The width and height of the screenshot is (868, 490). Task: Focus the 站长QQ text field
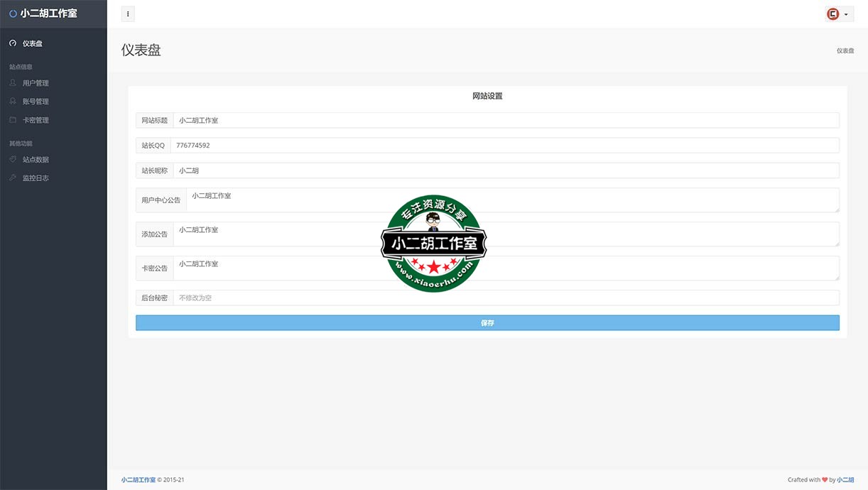coord(504,146)
